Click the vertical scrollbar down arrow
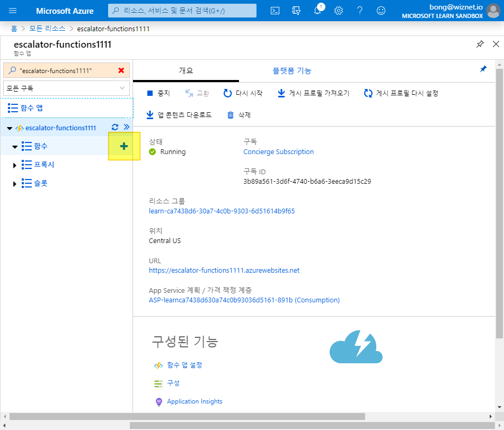 point(500,408)
